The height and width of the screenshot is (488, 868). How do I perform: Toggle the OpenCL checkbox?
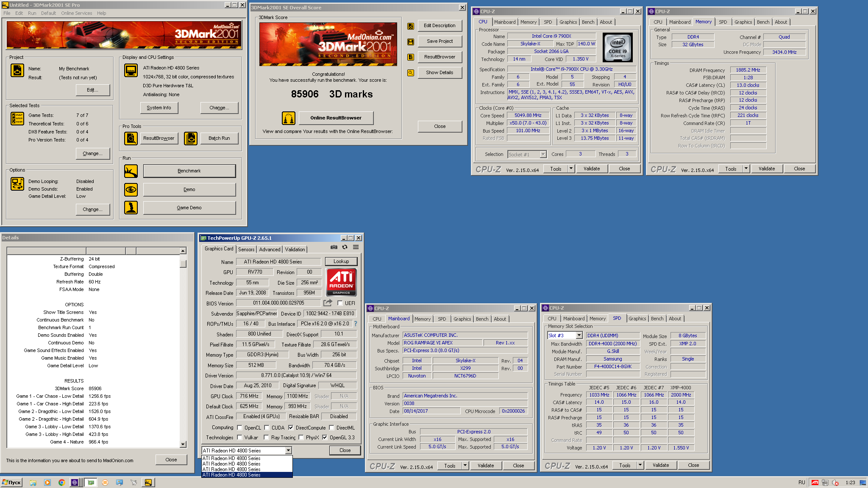pos(239,428)
